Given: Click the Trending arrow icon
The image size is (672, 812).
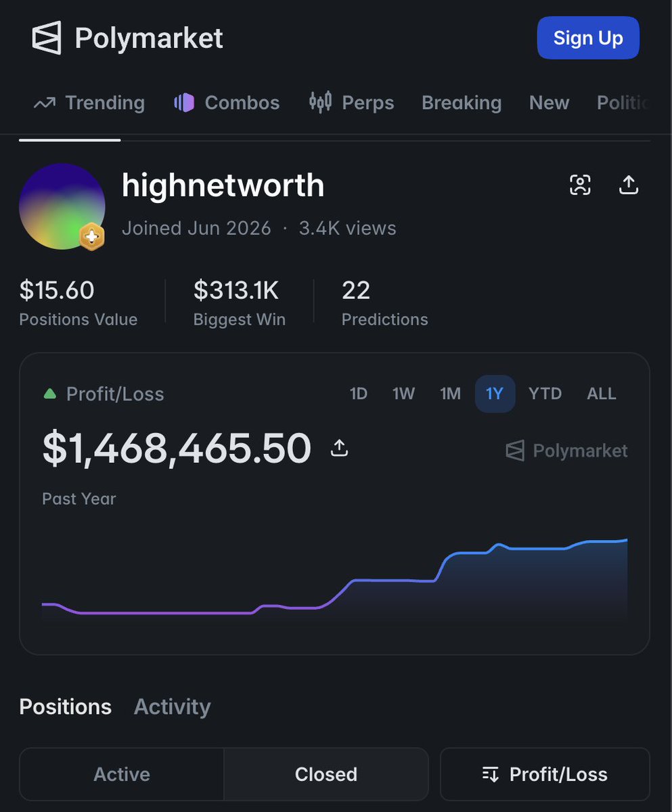Looking at the screenshot, I should click(x=45, y=104).
